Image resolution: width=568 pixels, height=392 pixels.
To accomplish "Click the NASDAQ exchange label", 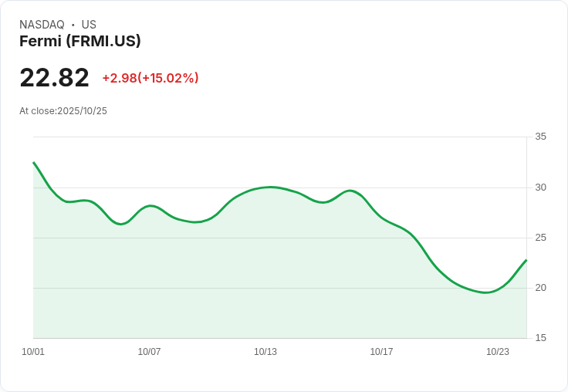I will pyautogui.click(x=42, y=25).
